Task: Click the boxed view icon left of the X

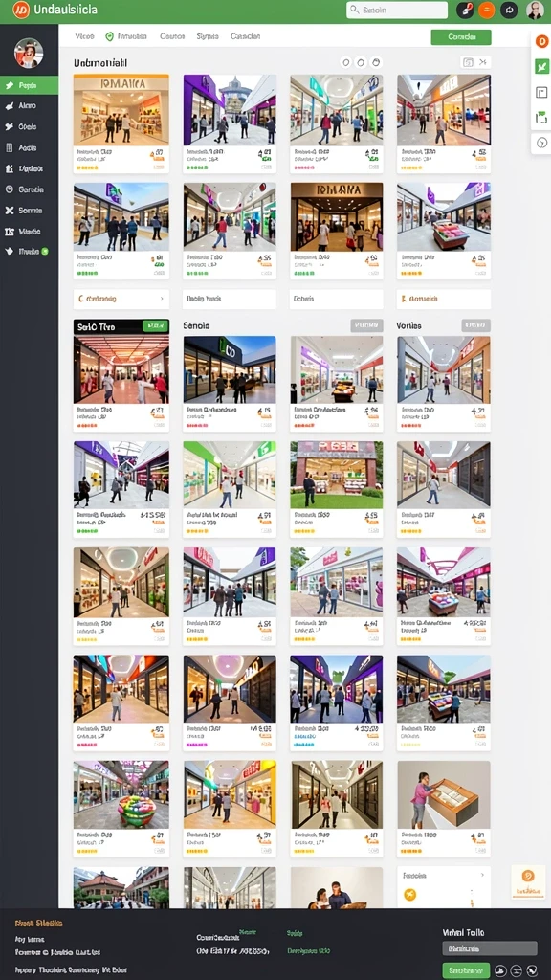Action: coord(467,62)
